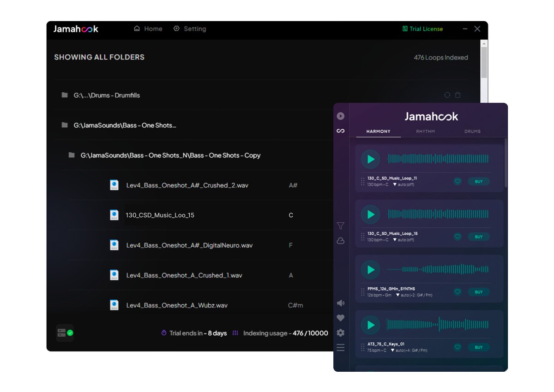Viewport: 554px width, 392px height.
Task: Click the wav icon of Lev4_Bass_Oneshot_A_Crushed_1
Action: [x=114, y=275]
